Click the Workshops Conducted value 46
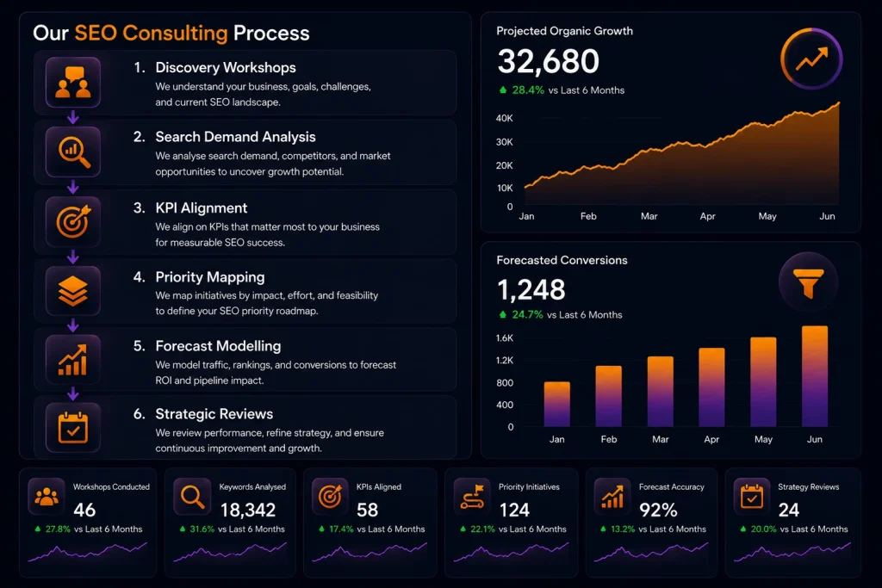The width and height of the screenshot is (882, 588). coord(84,510)
